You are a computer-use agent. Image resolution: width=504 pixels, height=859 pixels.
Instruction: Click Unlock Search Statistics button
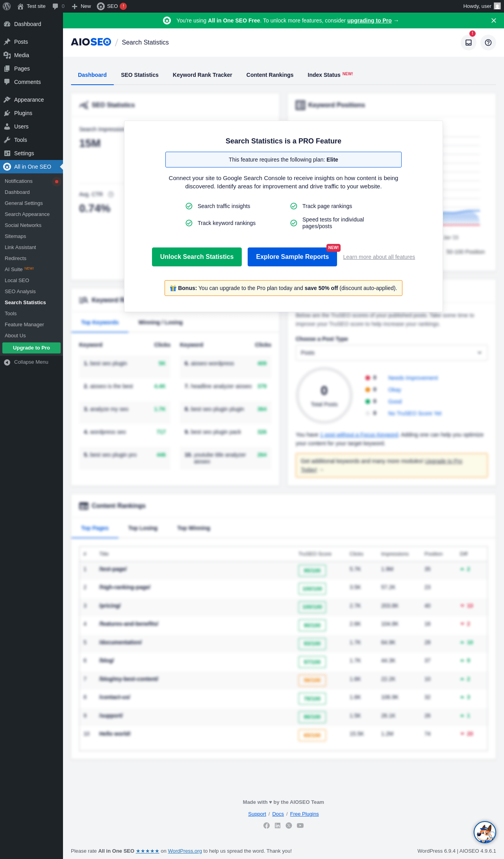[x=197, y=257]
